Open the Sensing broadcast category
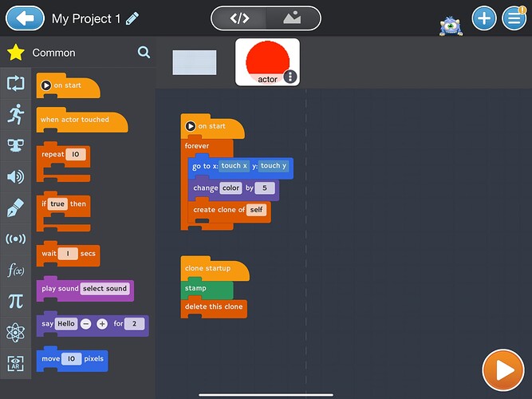The height and width of the screenshot is (399, 532). (16, 239)
